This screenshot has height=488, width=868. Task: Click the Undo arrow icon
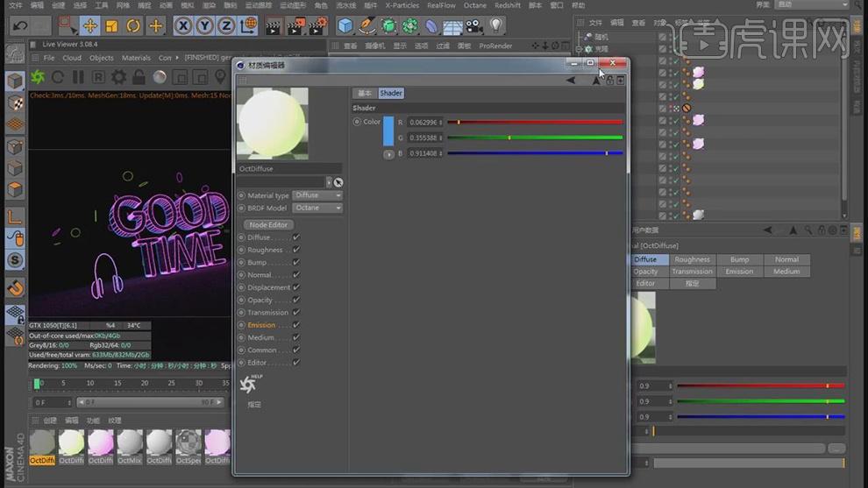(x=20, y=26)
